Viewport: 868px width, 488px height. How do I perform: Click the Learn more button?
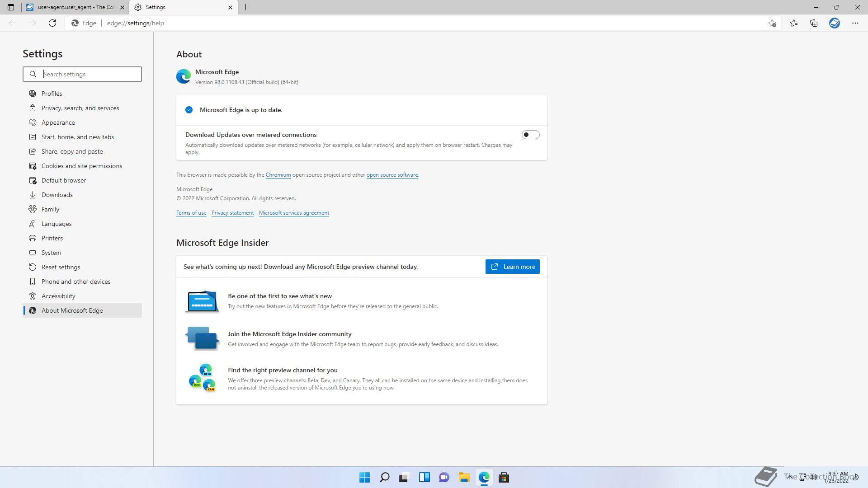(x=512, y=267)
